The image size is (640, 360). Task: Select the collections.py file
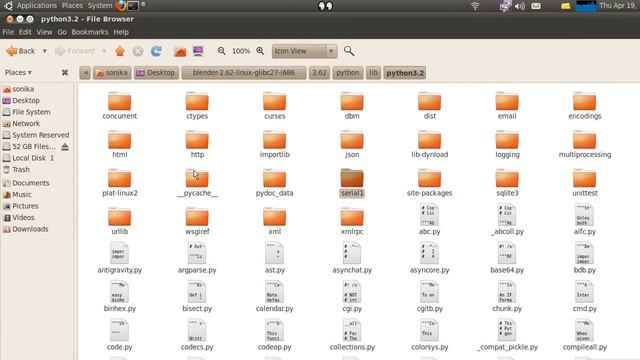pos(352,335)
